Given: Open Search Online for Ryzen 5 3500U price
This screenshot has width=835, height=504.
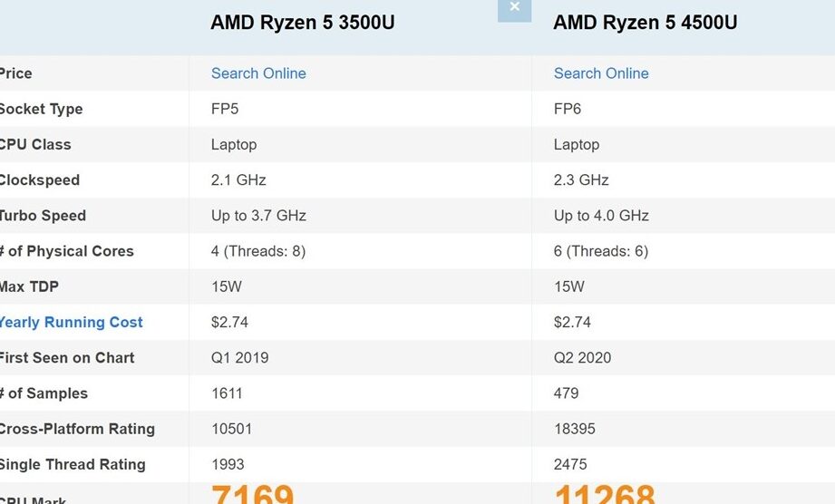Looking at the screenshot, I should (258, 73).
